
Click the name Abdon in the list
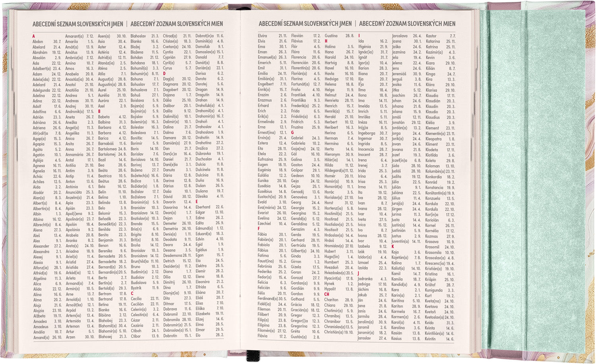[x=38, y=42]
